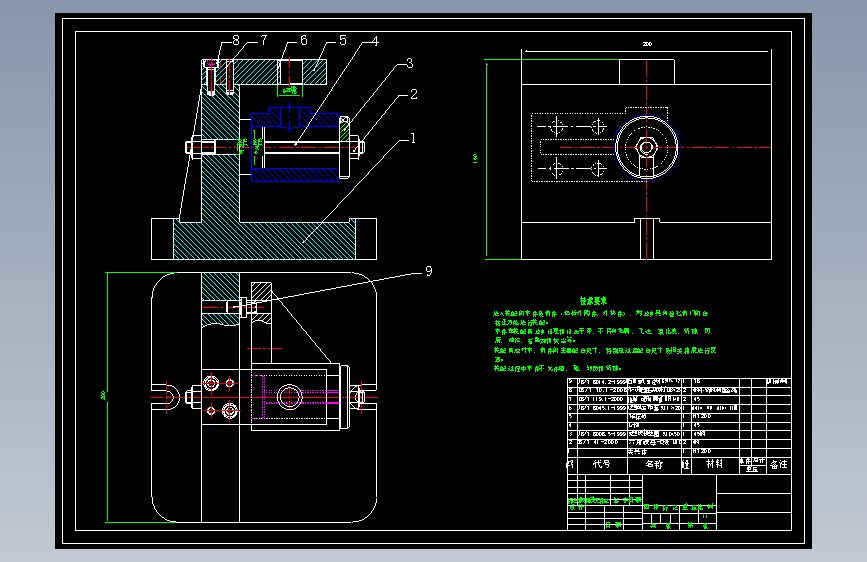Click part callout number 7
This screenshot has height=562, width=867.
[264, 40]
